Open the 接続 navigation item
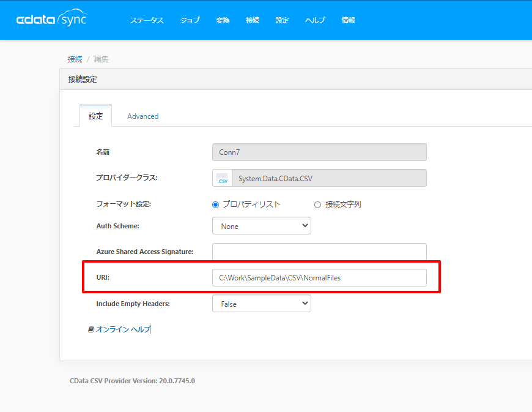Image resolution: width=532 pixels, height=412 pixels. point(253,20)
